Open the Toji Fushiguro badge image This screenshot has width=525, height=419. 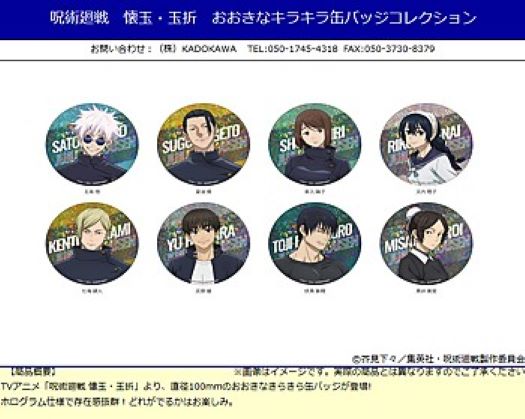point(315,243)
